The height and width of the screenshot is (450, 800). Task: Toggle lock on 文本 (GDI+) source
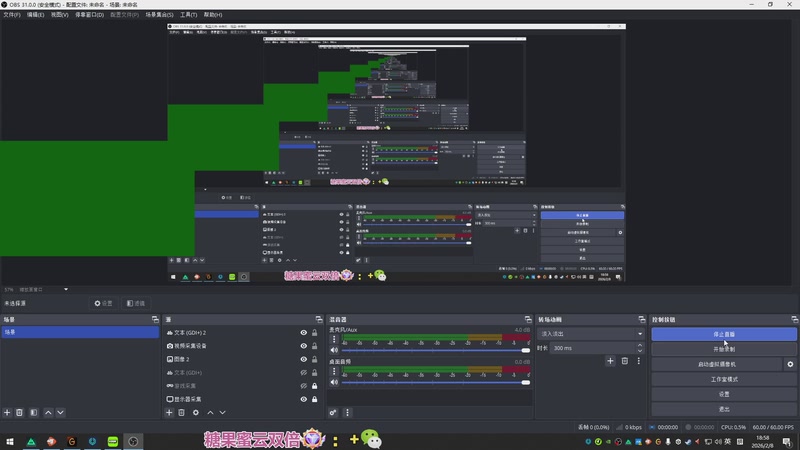coord(315,372)
